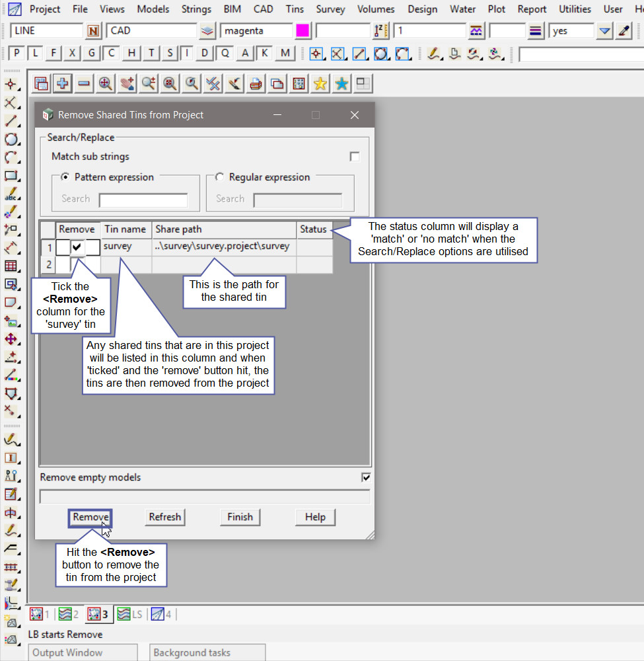The width and height of the screenshot is (644, 661).
Task: Toggle the Remove empty models checkbox
Action: (x=366, y=477)
